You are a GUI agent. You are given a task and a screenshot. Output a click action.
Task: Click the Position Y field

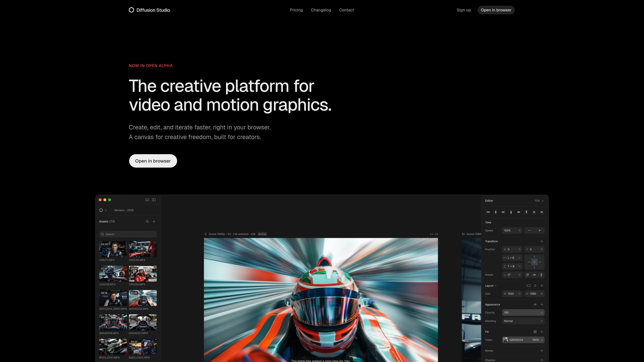click(534, 250)
